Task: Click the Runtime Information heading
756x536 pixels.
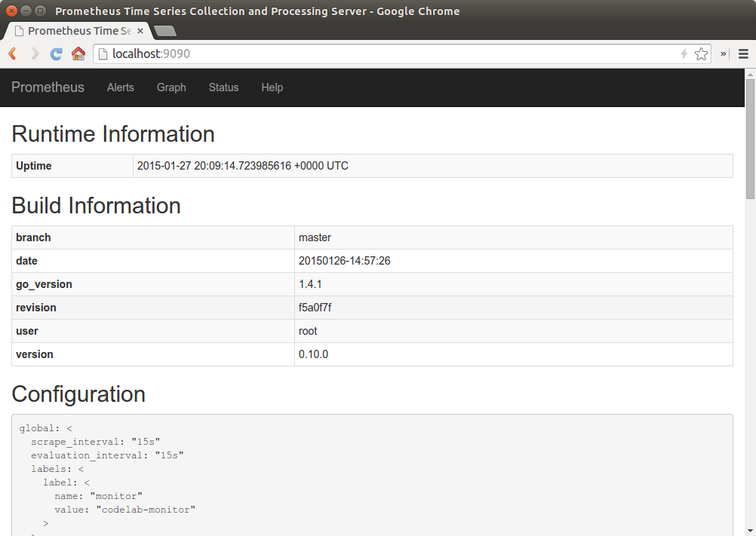Action: 113,134
